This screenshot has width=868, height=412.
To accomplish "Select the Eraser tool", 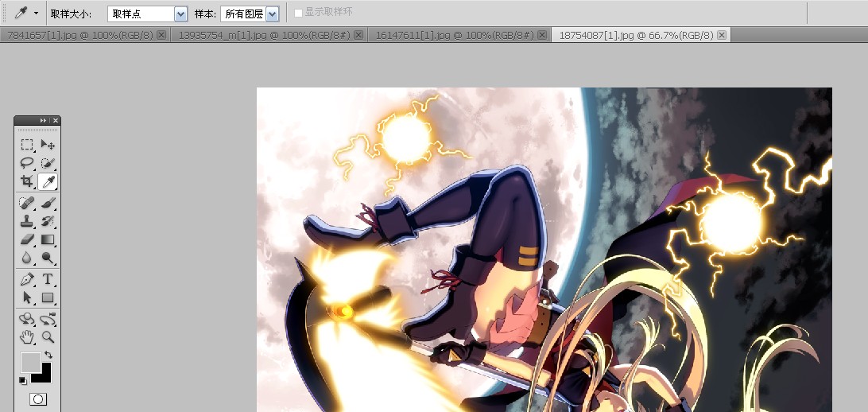I will (26, 239).
